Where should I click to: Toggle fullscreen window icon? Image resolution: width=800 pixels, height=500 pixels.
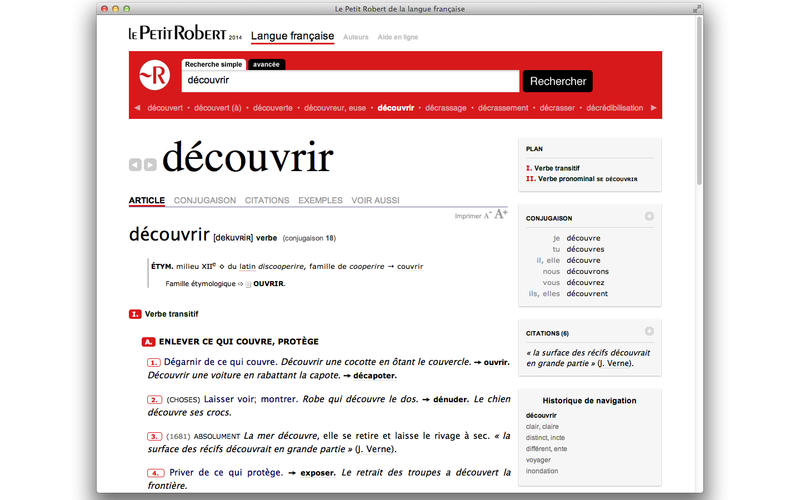click(x=696, y=9)
